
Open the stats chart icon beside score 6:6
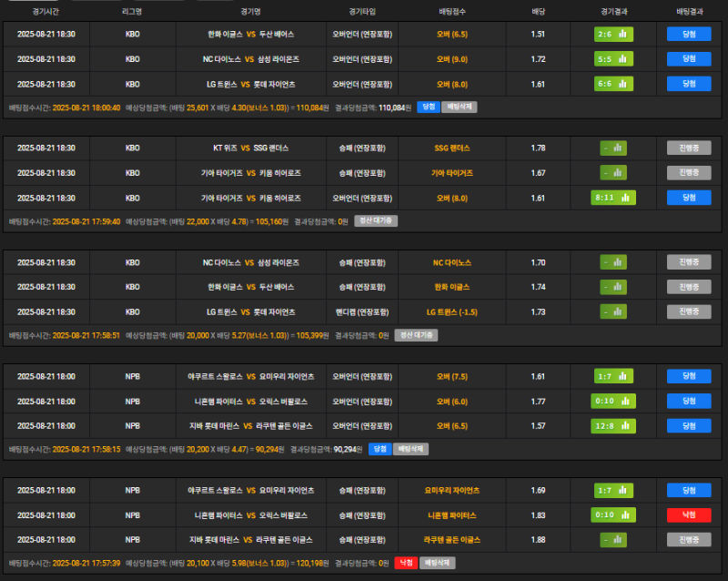pyautogui.click(x=622, y=84)
